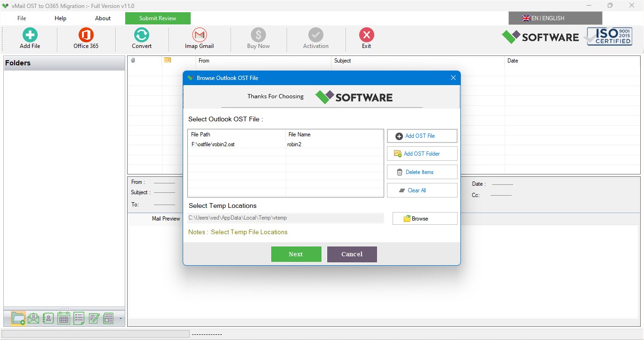Click the Delete Items button
Viewport: 644px width, 340px height.
tap(422, 172)
